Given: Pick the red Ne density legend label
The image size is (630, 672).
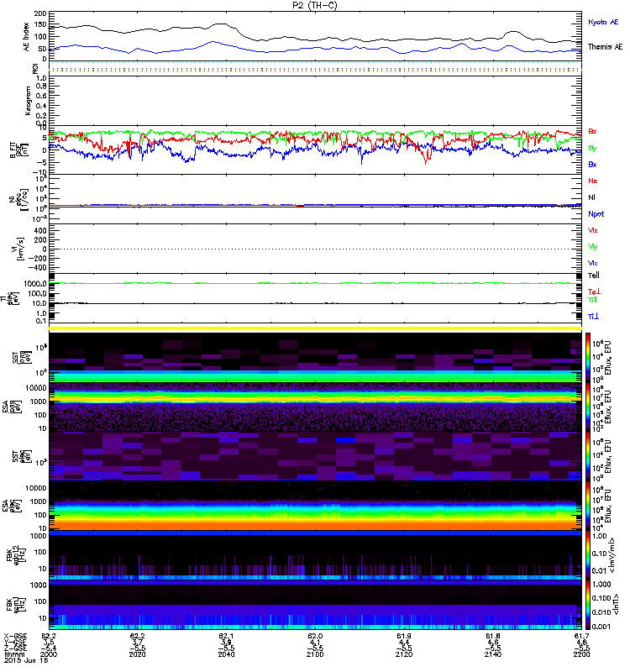Looking at the screenshot, I should pos(592,181).
